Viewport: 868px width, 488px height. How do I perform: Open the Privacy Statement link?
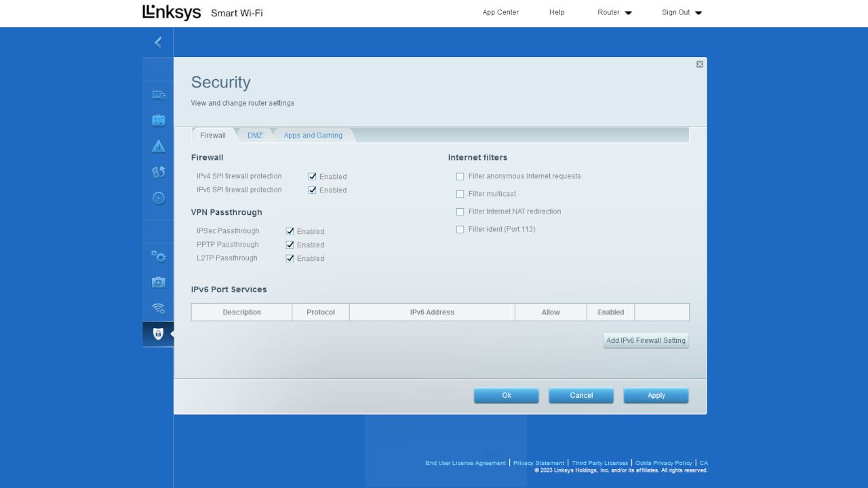(x=538, y=463)
